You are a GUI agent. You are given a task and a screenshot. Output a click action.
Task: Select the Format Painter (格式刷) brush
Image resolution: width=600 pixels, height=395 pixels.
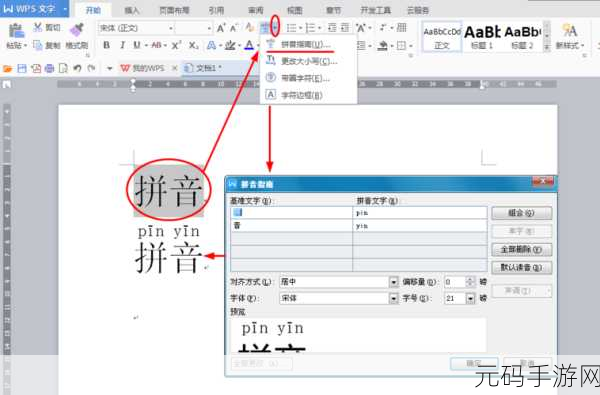77,30
